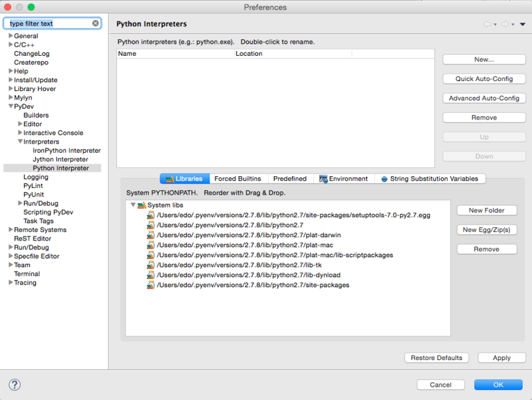Expand the Interactive Console node
The width and height of the screenshot is (532, 400).
(x=21, y=132)
